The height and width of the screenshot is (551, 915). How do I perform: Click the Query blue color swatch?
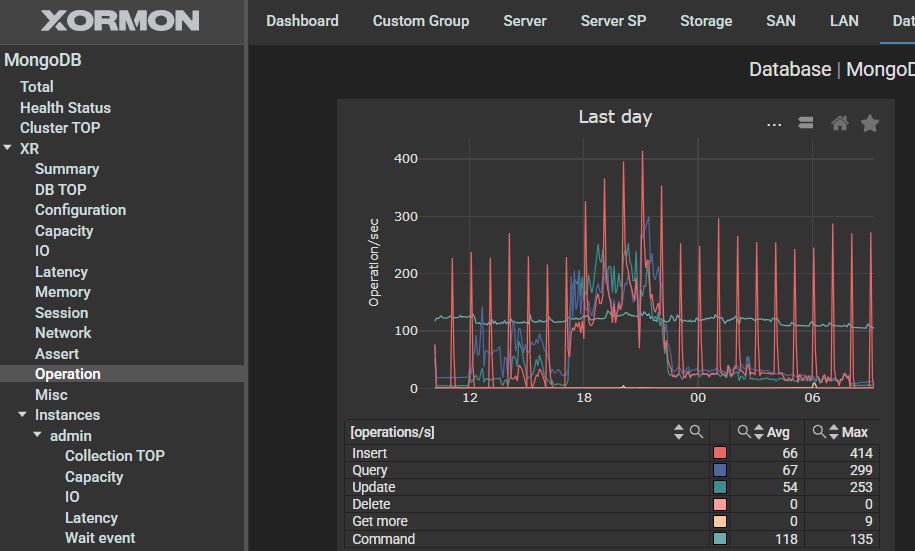[x=719, y=470]
